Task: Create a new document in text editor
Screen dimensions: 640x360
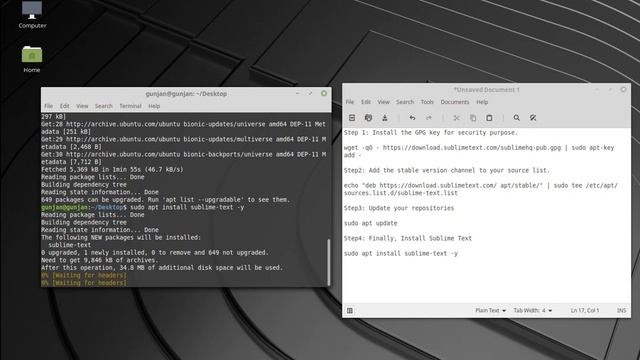Action: [352, 118]
